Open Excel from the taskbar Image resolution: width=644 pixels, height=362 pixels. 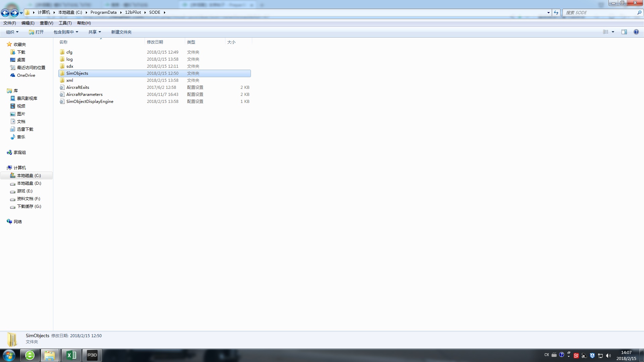pyautogui.click(x=71, y=355)
